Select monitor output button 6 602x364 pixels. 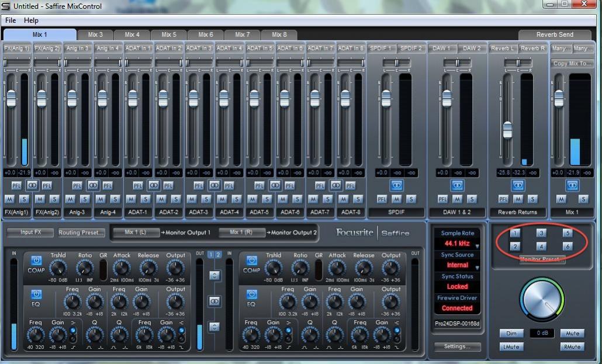coord(568,246)
